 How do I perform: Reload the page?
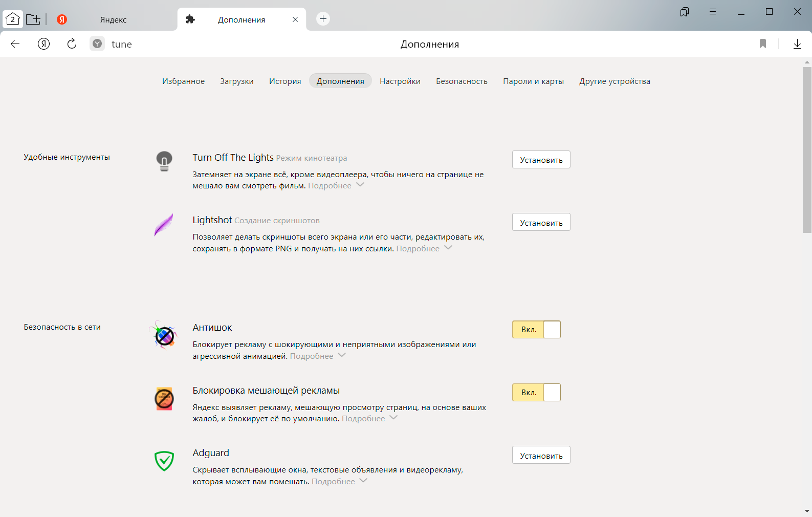click(72, 44)
